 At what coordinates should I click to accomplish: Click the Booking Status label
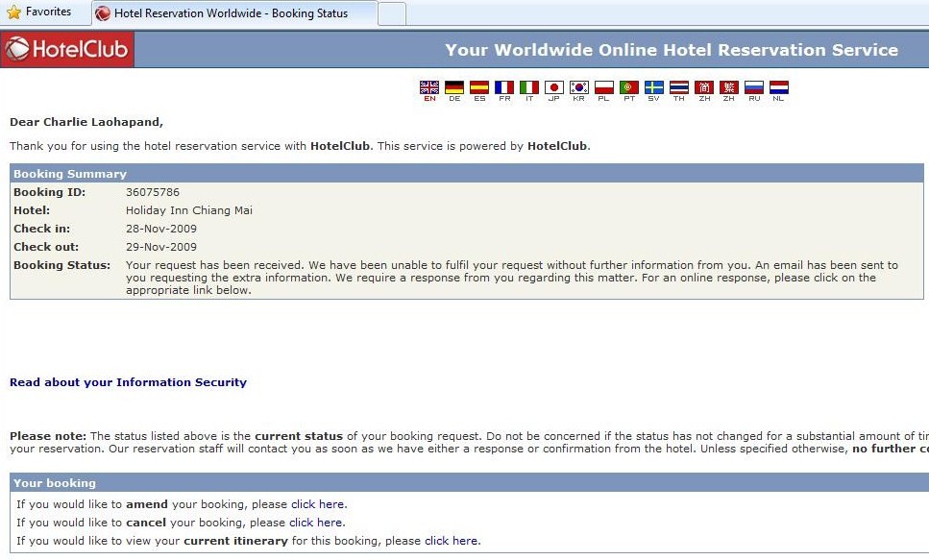[61, 265]
